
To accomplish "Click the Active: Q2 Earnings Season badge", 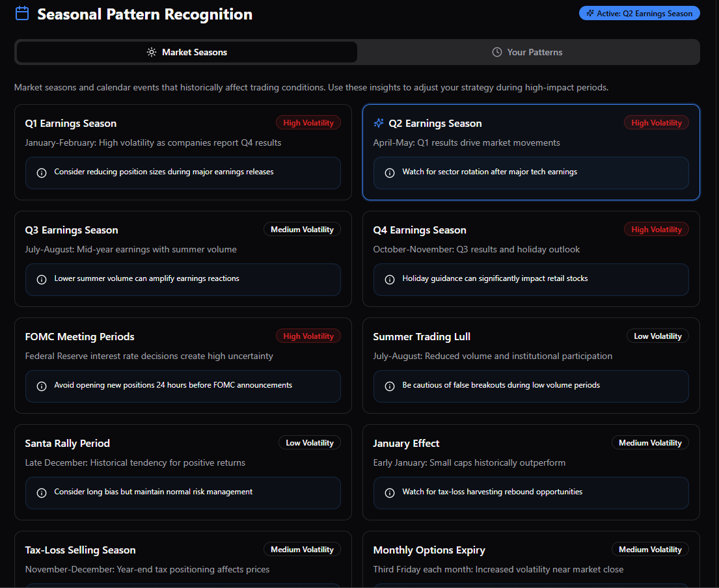I will point(639,13).
